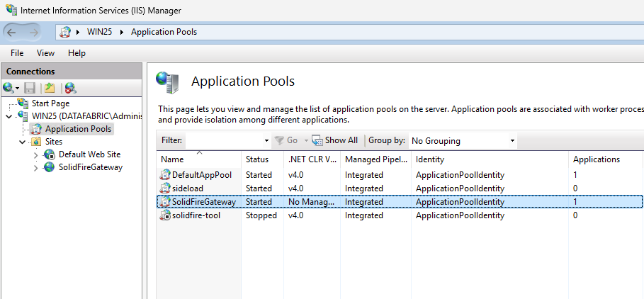Open the Create New Connection dropdown arrow
644x299 pixels.
(17, 89)
